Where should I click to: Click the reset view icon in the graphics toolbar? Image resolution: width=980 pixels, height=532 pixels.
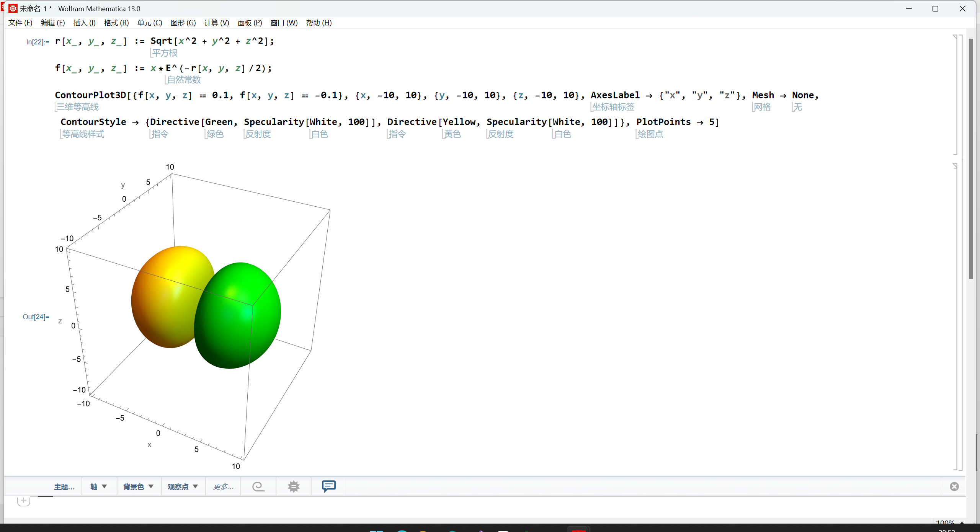(258, 486)
